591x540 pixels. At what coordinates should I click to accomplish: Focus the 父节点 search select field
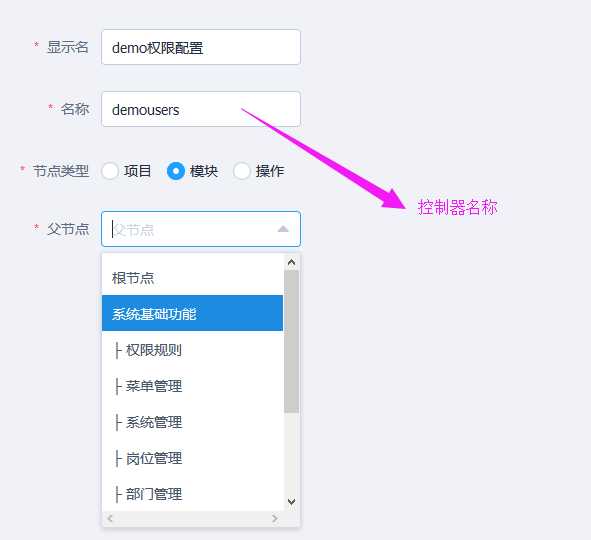(x=201, y=229)
